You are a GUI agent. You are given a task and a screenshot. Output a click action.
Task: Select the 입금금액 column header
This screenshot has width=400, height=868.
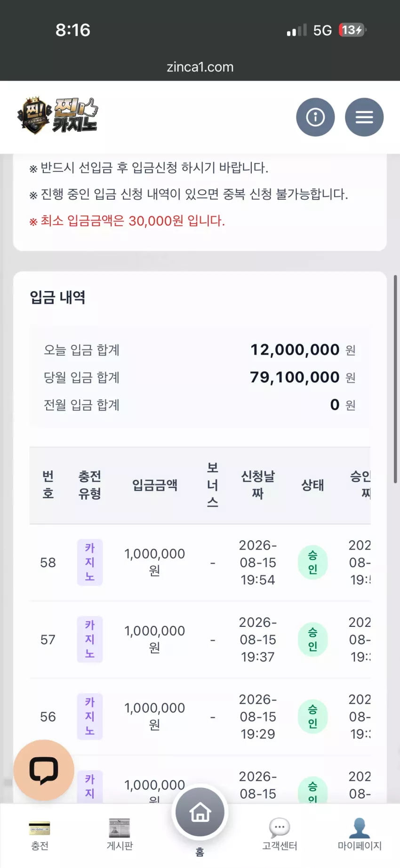coord(155,485)
